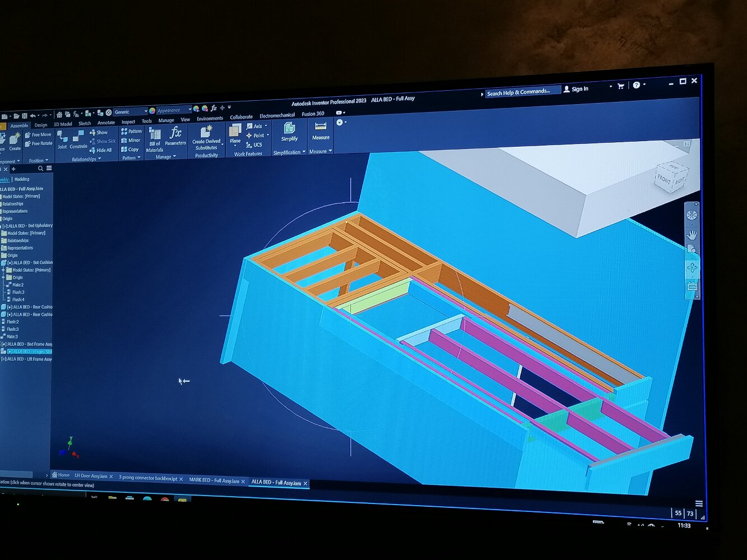Expand the Origin node under Bot Cushion
The image size is (747, 560).
pos(3,277)
